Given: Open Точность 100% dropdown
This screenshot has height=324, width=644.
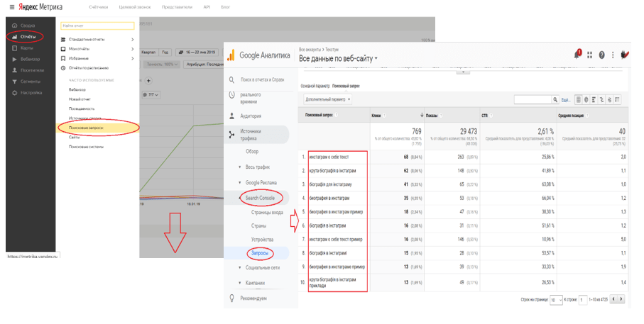Looking at the screenshot, I should coord(162,65).
